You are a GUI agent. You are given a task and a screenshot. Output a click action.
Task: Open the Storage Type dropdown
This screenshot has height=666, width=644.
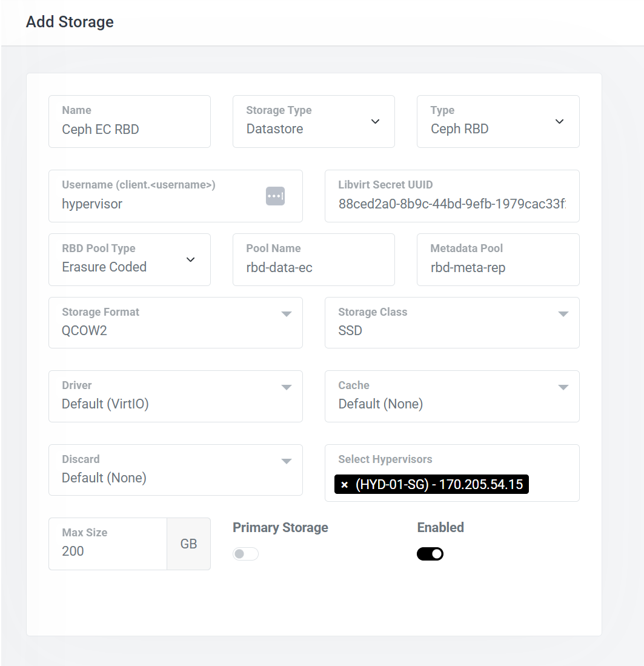click(374, 121)
